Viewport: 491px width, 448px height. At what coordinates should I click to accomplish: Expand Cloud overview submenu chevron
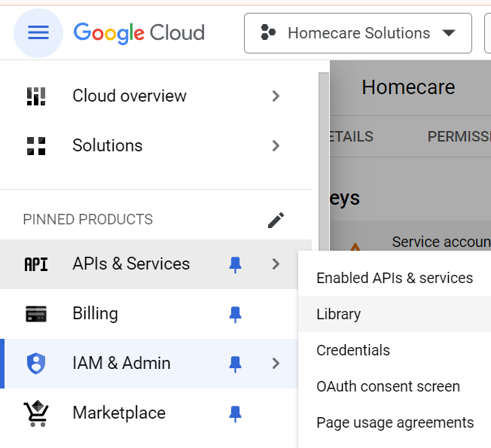pos(276,96)
